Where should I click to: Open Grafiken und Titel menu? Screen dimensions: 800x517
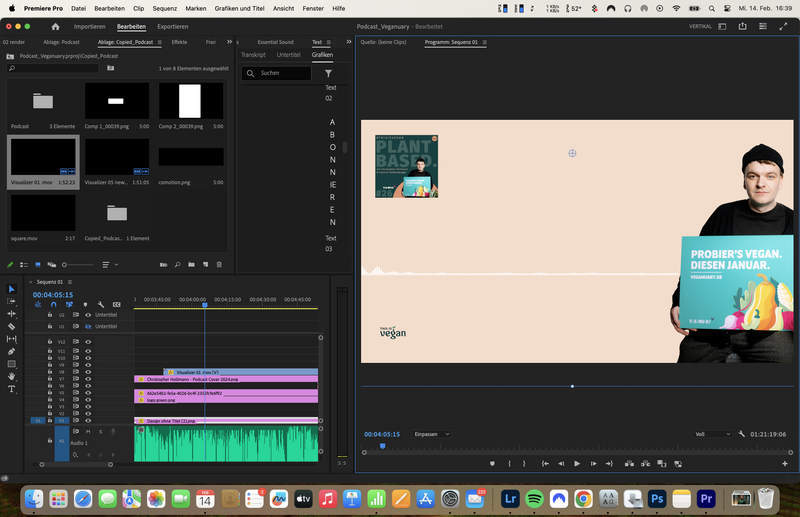[x=239, y=9]
